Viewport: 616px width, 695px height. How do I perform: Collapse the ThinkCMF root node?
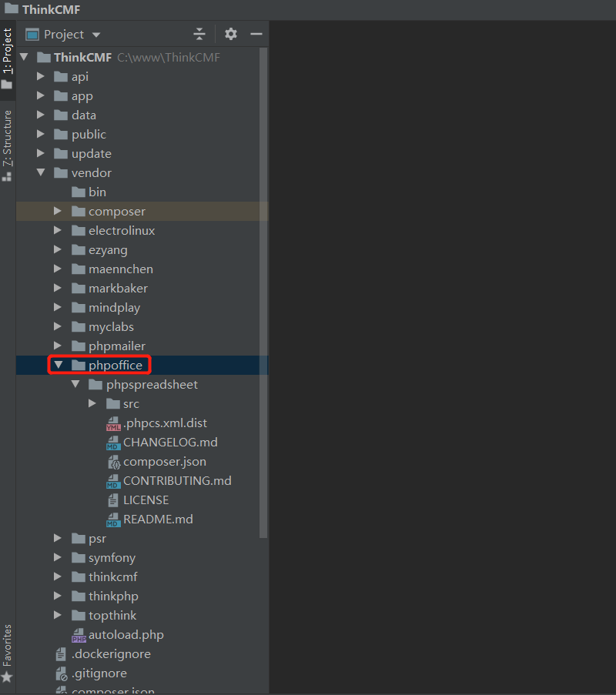click(24, 57)
